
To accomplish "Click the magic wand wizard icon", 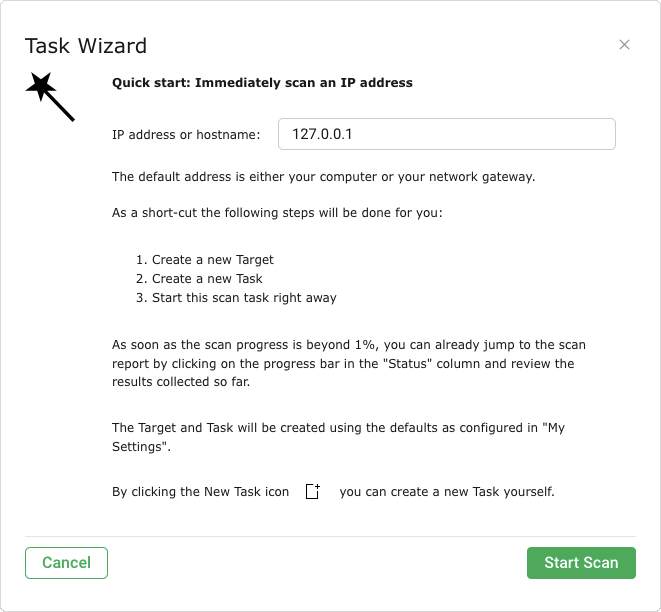I will pyautogui.click(x=50, y=97).
